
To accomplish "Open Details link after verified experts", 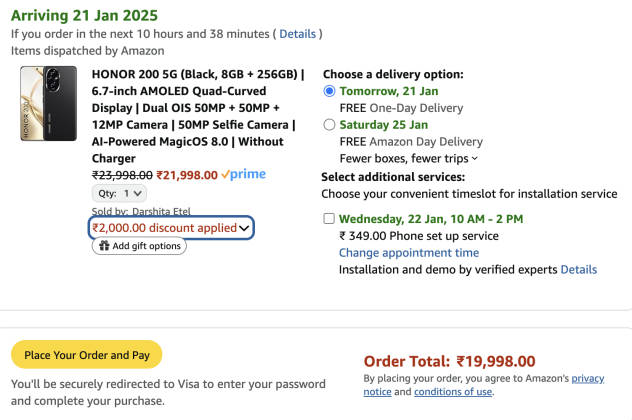I will [x=578, y=270].
